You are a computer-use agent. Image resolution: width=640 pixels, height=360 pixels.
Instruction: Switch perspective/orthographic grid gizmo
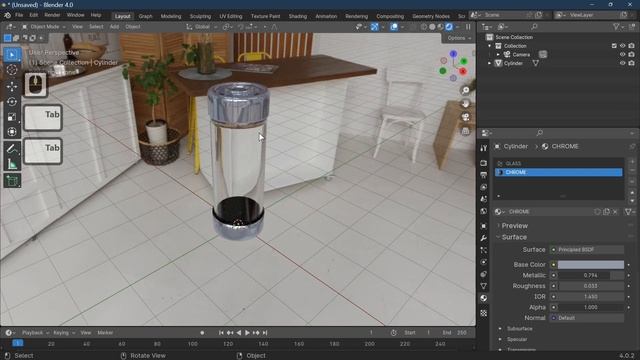pos(465,131)
